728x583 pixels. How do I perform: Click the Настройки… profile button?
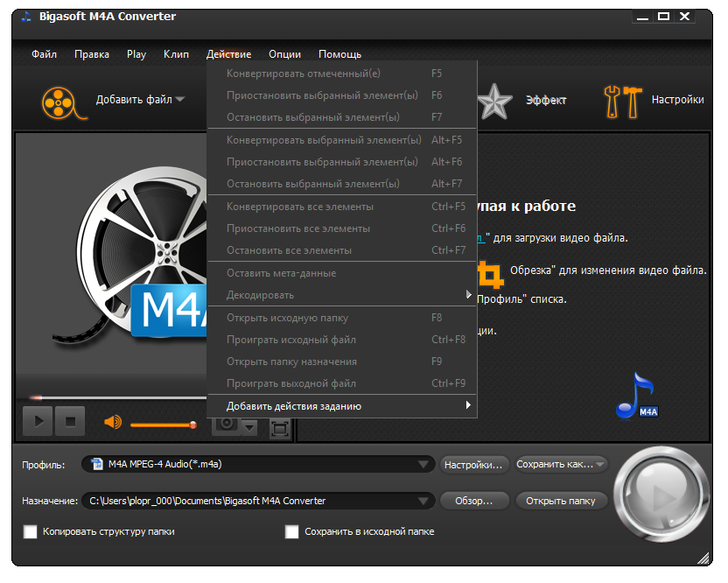point(473,465)
